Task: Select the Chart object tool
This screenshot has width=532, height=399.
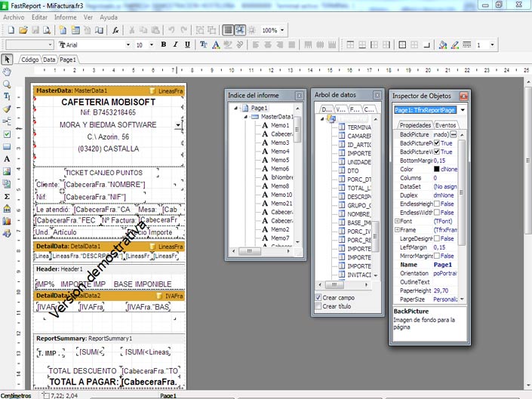Action: click(7, 221)
